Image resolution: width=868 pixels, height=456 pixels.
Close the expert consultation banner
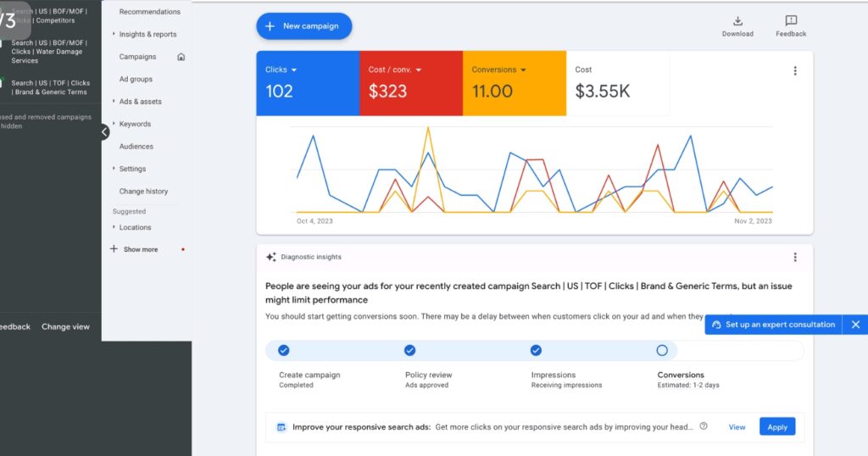point(855,325)
